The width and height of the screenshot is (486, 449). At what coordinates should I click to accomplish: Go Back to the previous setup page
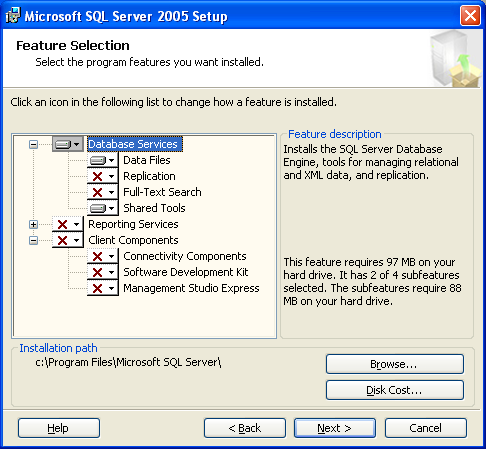click(x=245, y=428)
